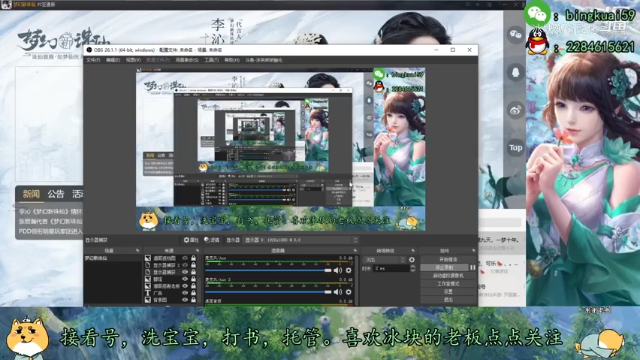This screenshot has width=640, height=360.
Task: Adjust the first mixer channel volume slider
Action: coord(268,270)
